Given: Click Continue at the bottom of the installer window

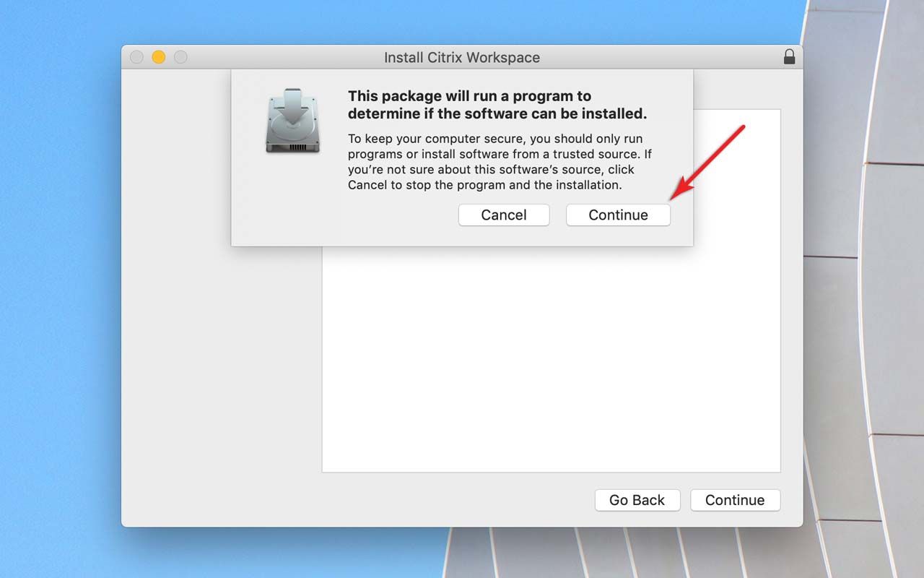Looking at the screenshot, I should (x=735, y=500).
